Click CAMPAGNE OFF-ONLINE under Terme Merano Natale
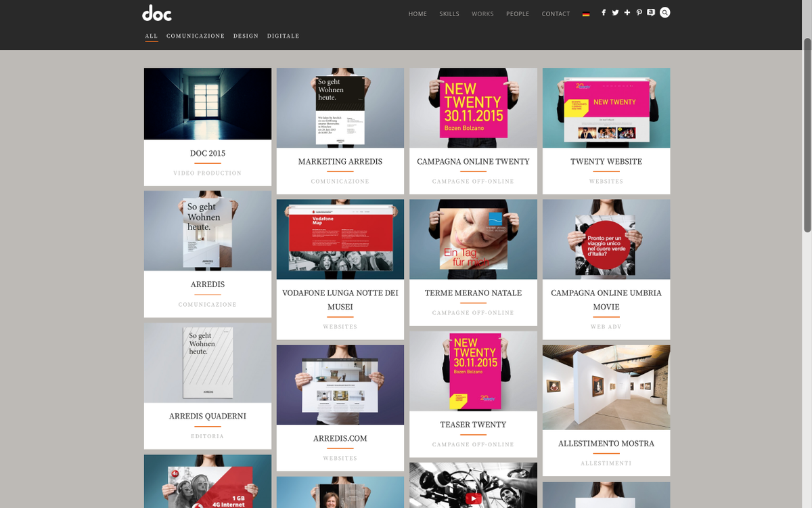 pos(473,313)
